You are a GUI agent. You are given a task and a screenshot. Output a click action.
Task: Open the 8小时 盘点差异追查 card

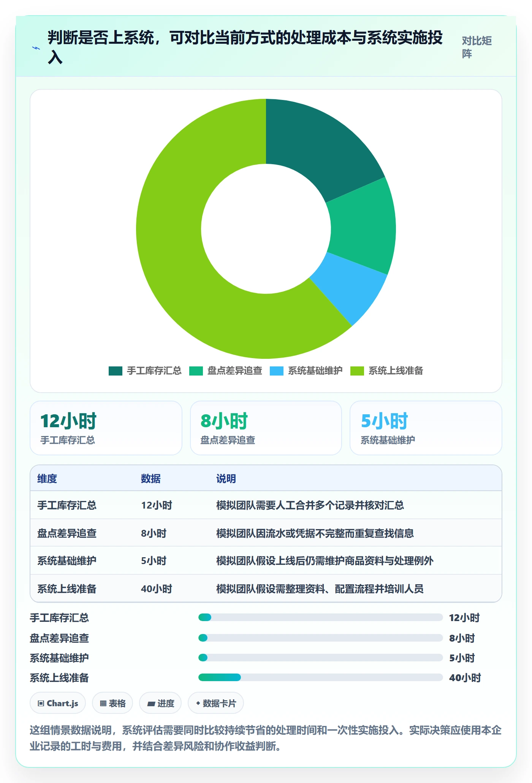(x=266, y=428)
